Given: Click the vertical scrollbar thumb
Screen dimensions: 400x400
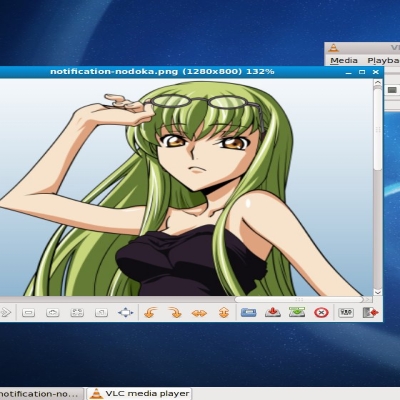Looking at the screenshot, I should pos(378,128).
